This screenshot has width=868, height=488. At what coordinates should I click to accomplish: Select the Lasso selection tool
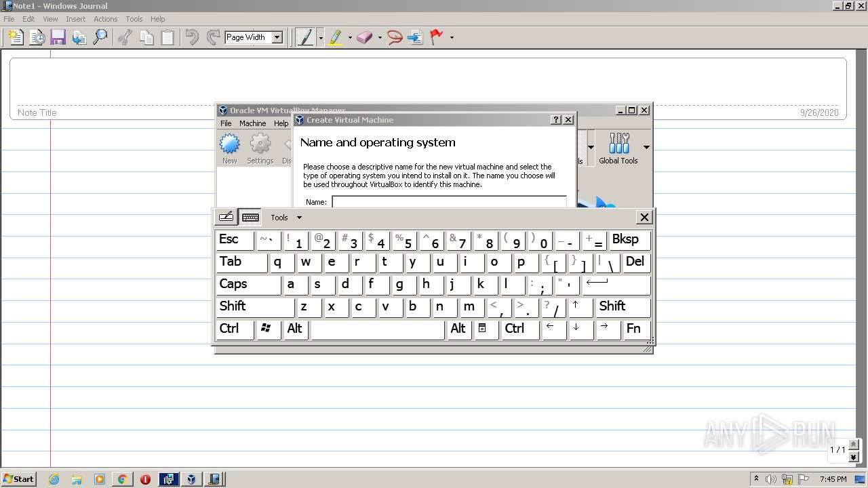point(395,37)
